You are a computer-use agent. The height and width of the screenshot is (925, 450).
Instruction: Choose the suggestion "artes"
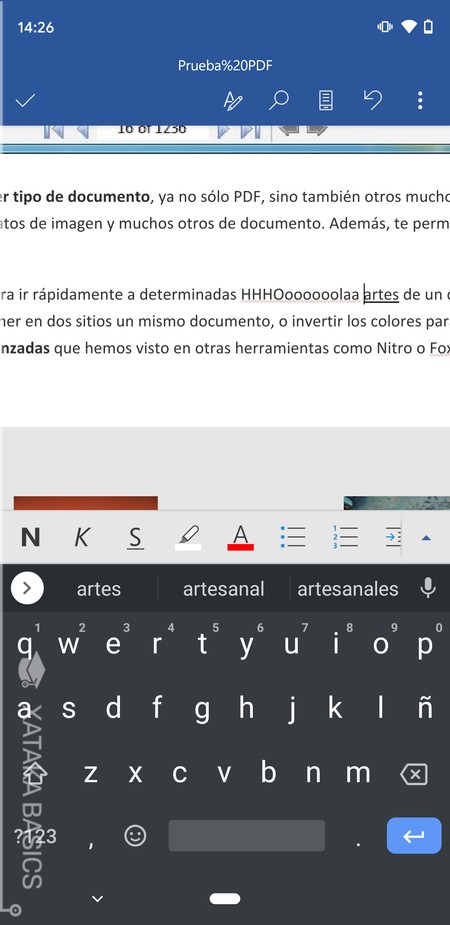click(99, 589)
